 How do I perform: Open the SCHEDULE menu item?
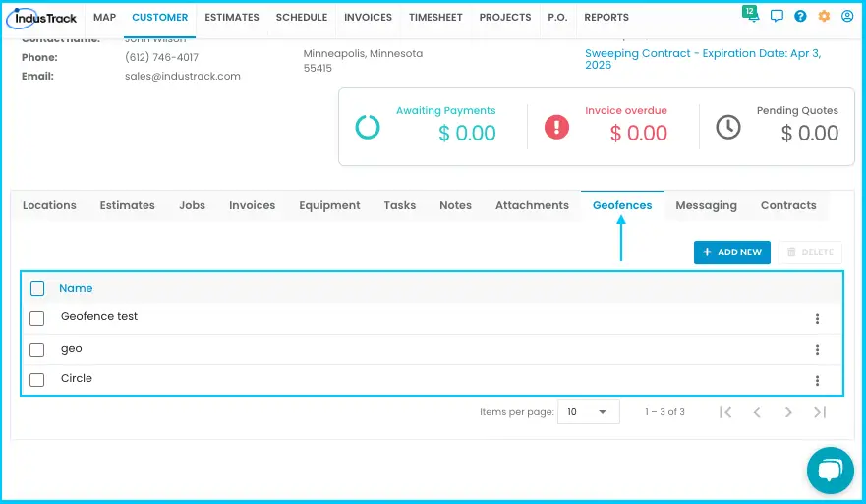[x=302, y=17]
